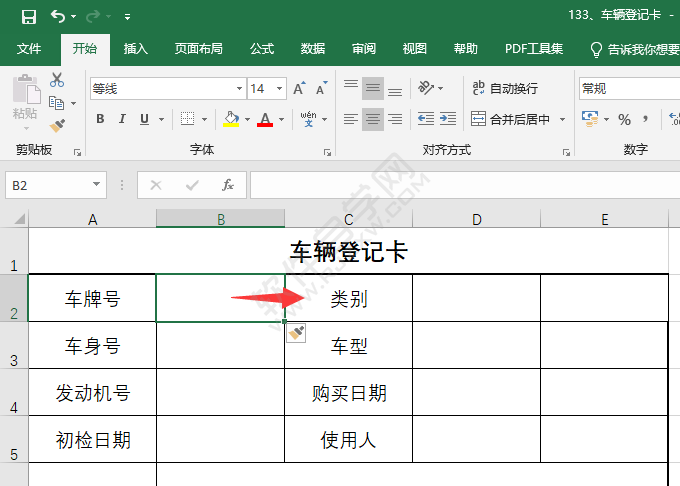
Task: Decrease the indent level
Action: pyautogui.click(x=426, y=118)
